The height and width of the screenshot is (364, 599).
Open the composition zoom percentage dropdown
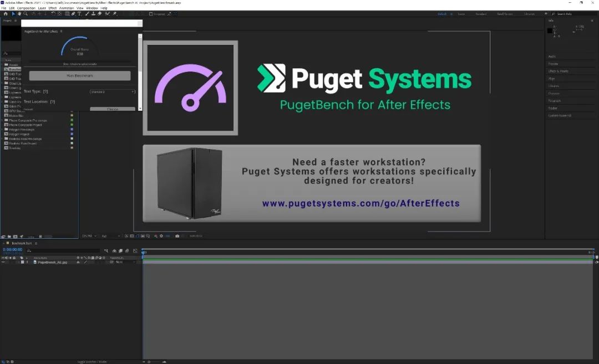88,236
